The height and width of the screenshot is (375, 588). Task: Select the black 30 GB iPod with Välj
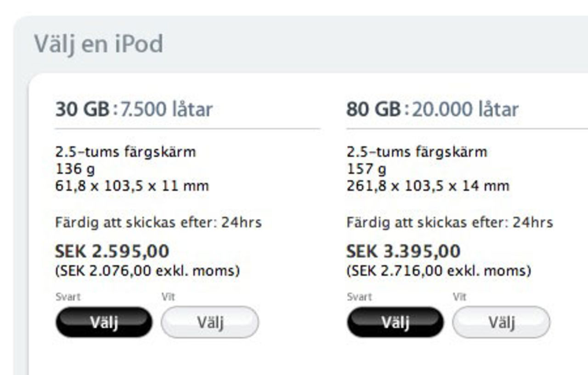[103, 322]
